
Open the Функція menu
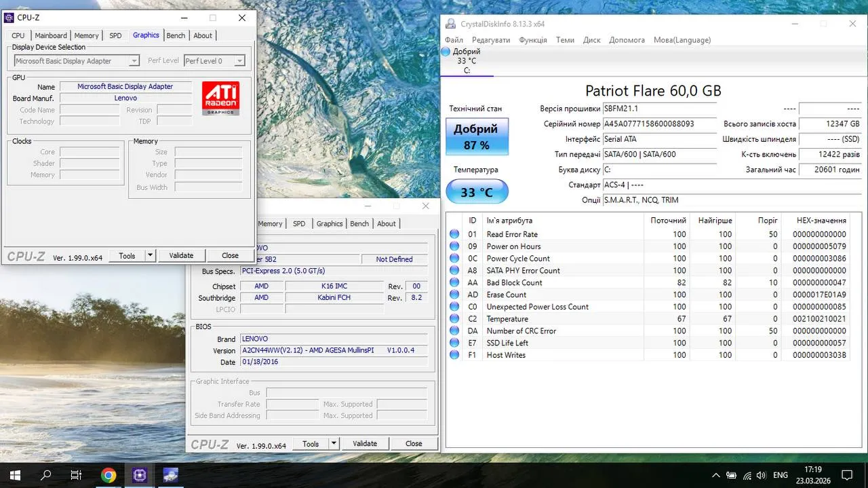[x=533, y=40]
